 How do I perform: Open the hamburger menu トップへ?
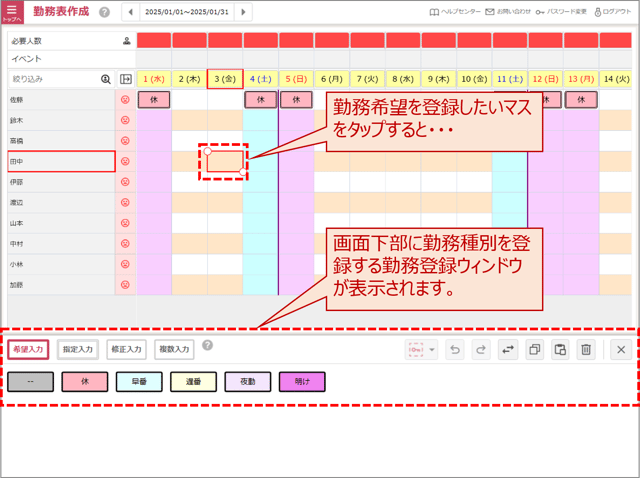pyautogui.click(x=12, y=12)
